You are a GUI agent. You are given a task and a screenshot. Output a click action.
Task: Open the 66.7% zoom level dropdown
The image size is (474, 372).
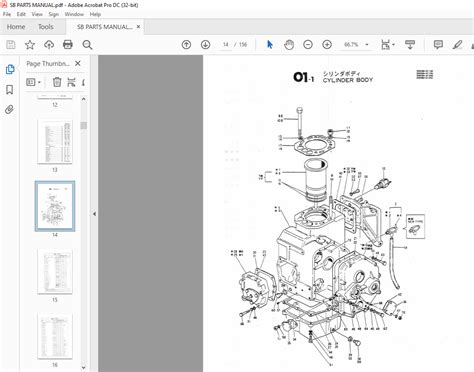tap(356, 45)
